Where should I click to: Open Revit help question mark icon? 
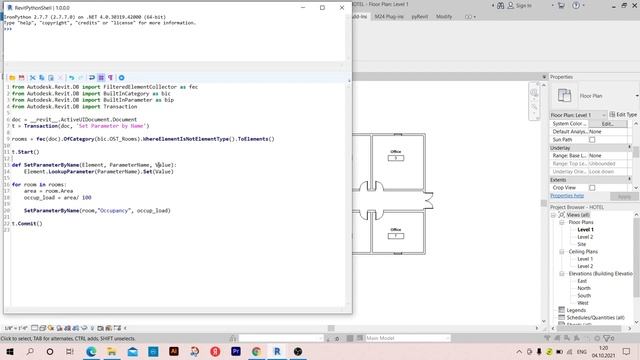[576, 6]
